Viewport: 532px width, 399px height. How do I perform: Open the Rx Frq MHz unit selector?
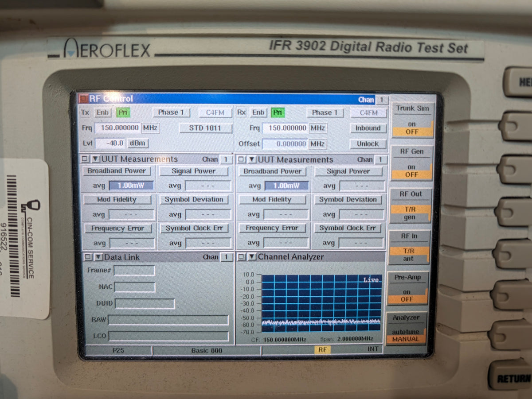318,128
